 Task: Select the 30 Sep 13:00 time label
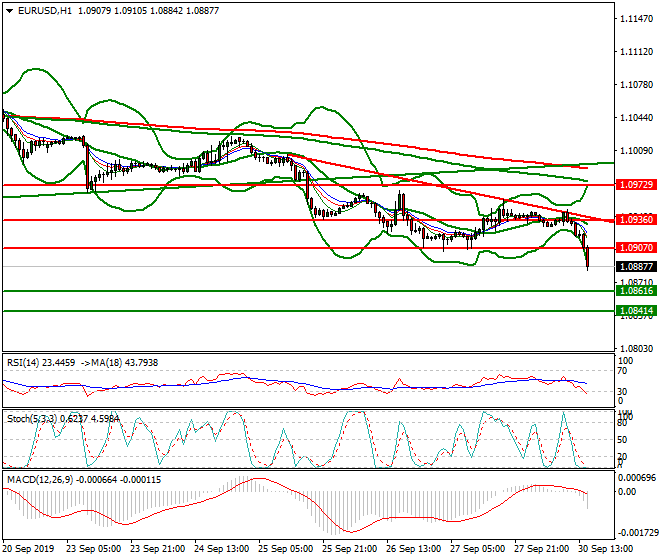[x=605, y=549]
